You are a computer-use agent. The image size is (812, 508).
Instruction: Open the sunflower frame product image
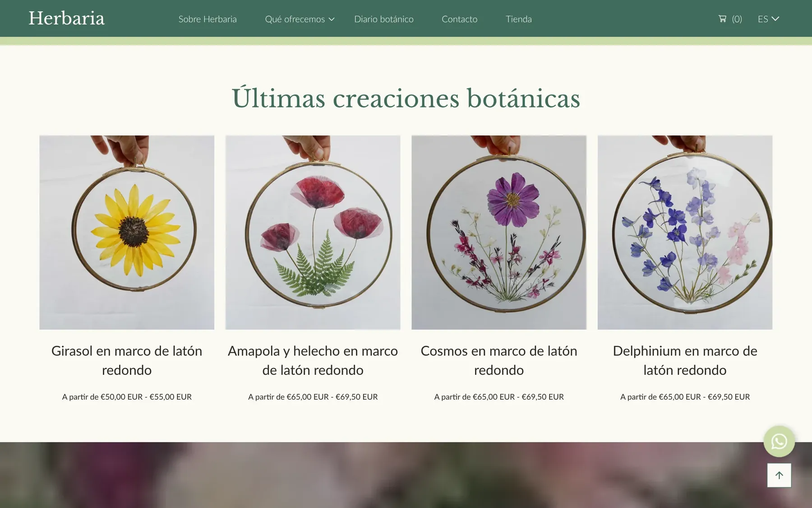coord(127,233)
